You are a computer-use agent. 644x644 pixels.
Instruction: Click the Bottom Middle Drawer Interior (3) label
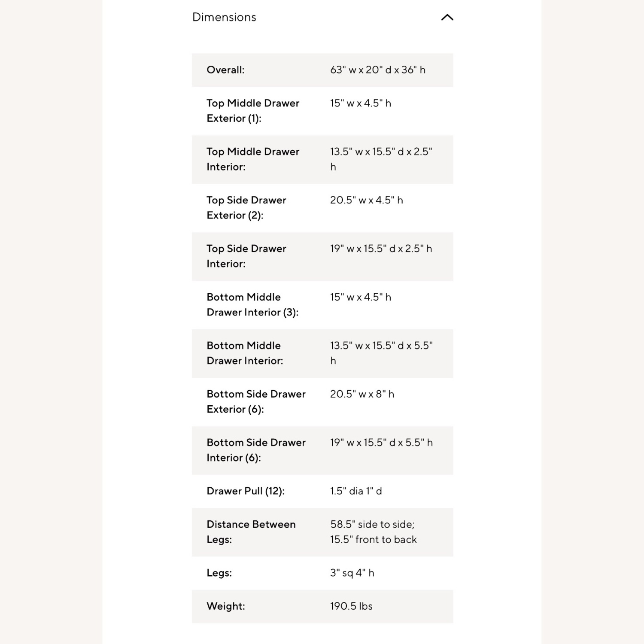[x=252, y=305]
